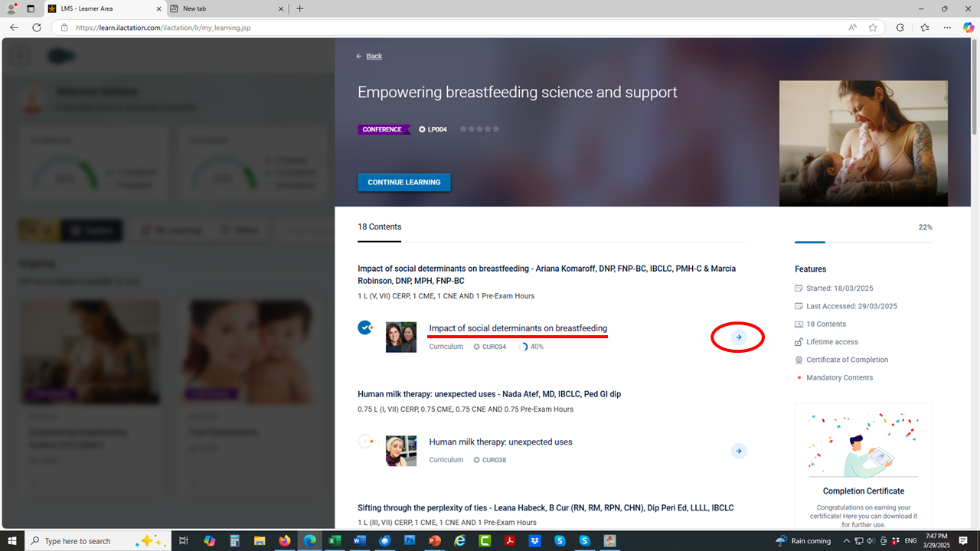Viewport: 980px width, 551px height.
Task: Click Certificate of Completion feature
Action: click(841, 360)
